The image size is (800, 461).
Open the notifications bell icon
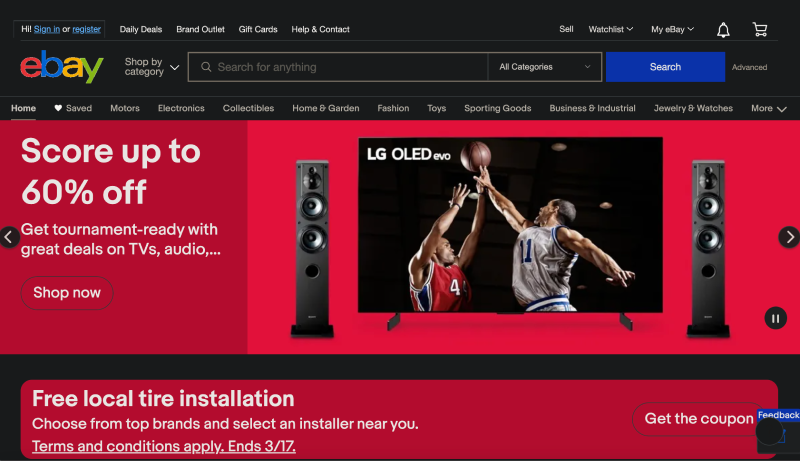pos(723,30)
